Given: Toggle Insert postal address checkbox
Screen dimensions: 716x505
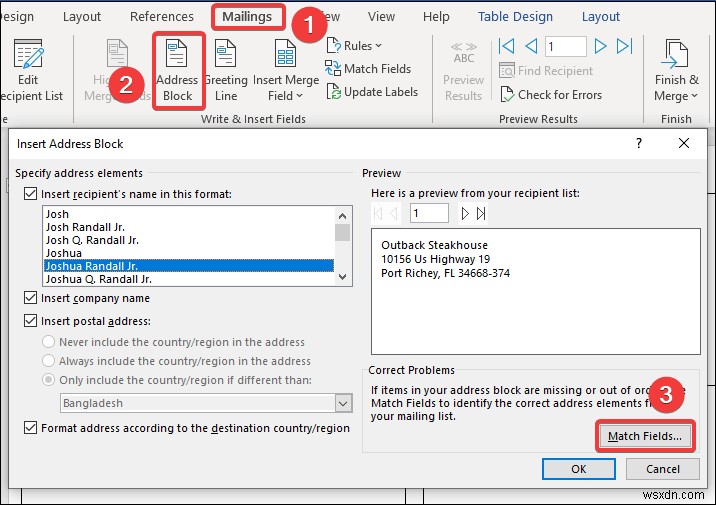Looking at the screenshot, I should [x=30, y=321].
